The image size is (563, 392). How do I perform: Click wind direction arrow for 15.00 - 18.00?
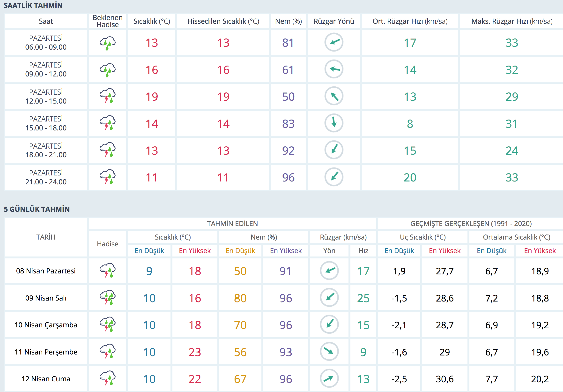pyautogui.click(x=334, y=123)
